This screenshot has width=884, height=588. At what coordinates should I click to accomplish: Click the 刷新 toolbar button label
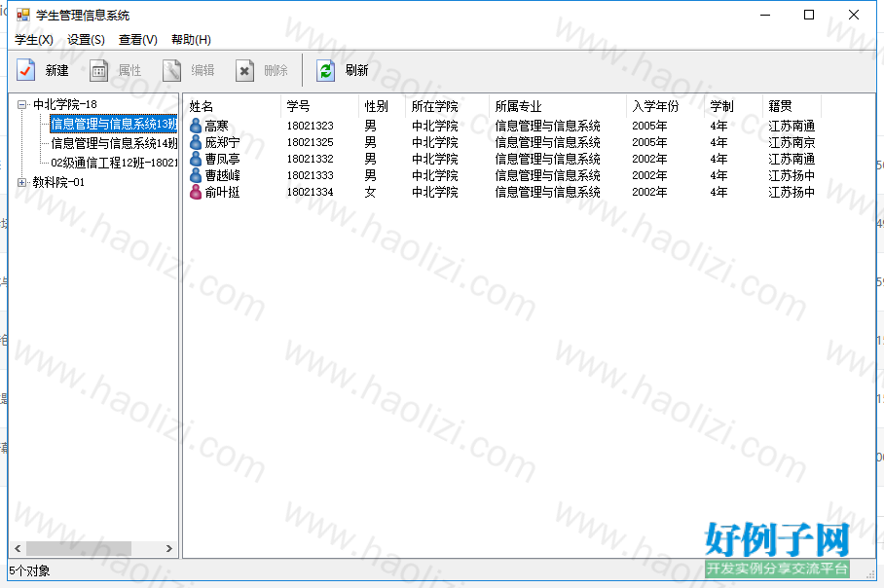pyautogui.click(x=357, y=70)
